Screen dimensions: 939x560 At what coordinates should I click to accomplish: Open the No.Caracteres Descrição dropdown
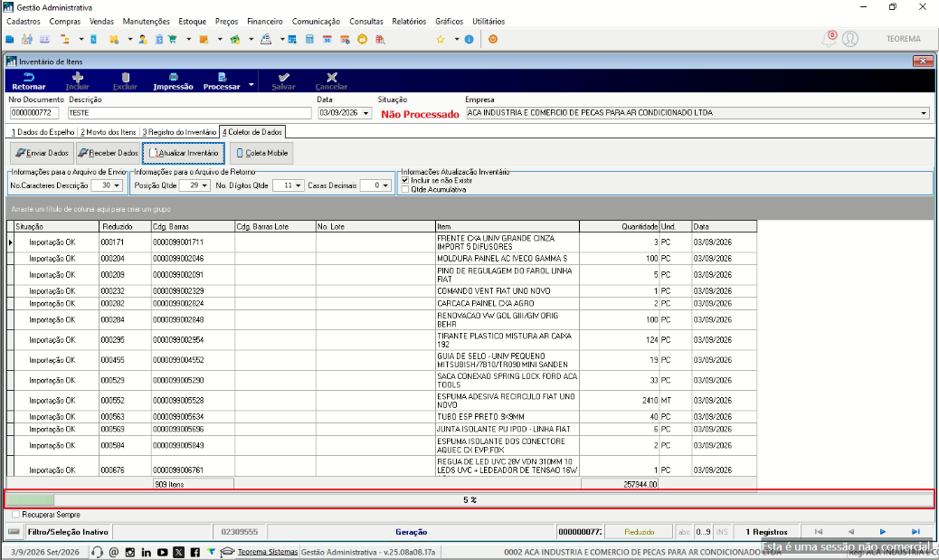tap(117, 185)
